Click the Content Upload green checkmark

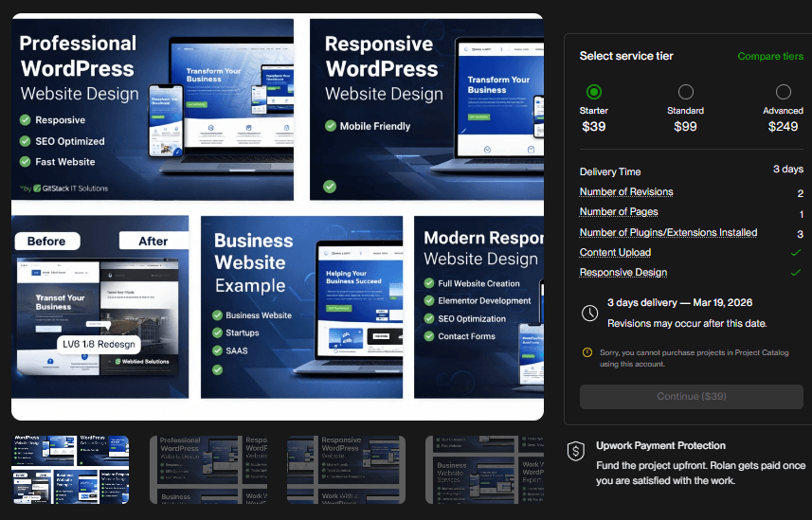click(795, 253)
